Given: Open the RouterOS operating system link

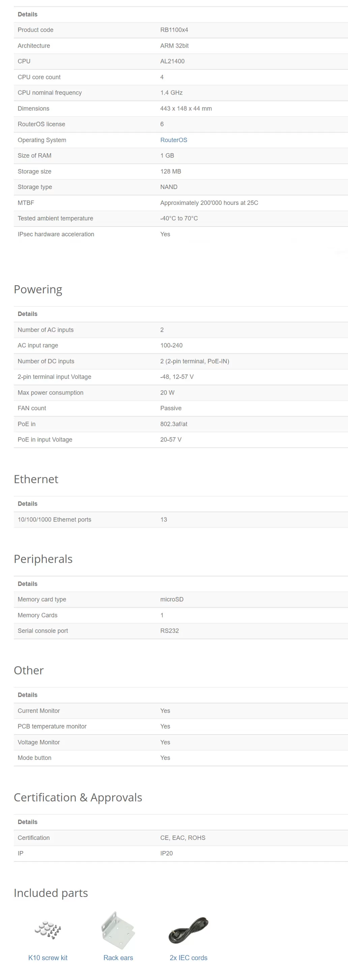Looking at the screenshot, I should pyautogui.click(x=174, y=140).
